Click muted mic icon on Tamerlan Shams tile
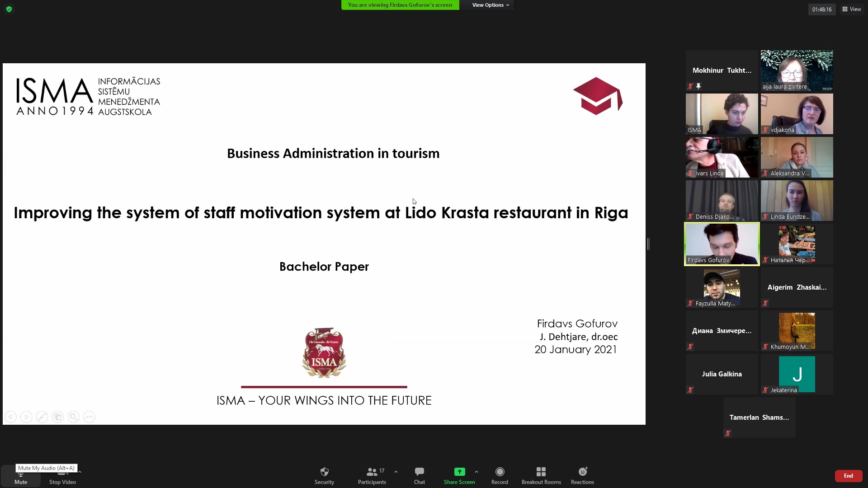 [x=728, y=433]
